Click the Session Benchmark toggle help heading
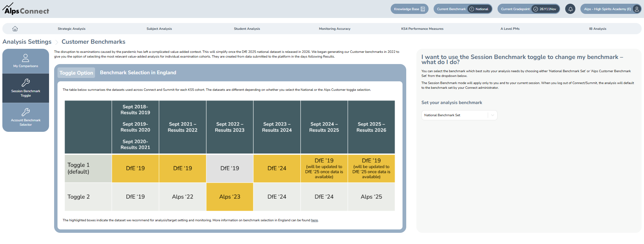This screenshot has width=644, height=244. pyautogui.click(x=522, y=59)
